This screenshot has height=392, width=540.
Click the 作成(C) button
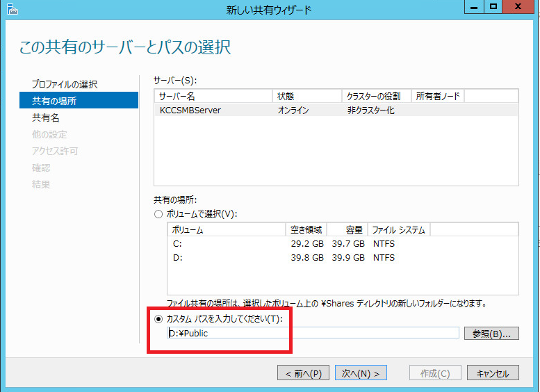[x=435, y=373]
